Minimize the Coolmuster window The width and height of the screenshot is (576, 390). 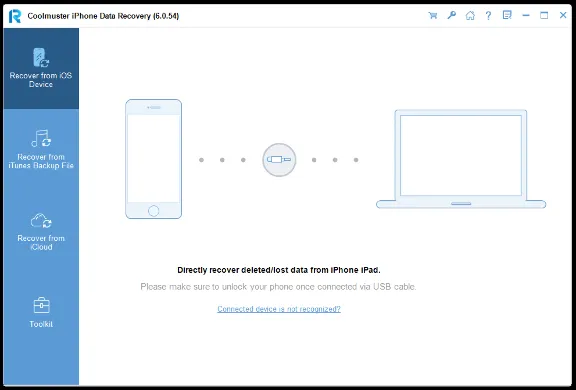point(526,15)
